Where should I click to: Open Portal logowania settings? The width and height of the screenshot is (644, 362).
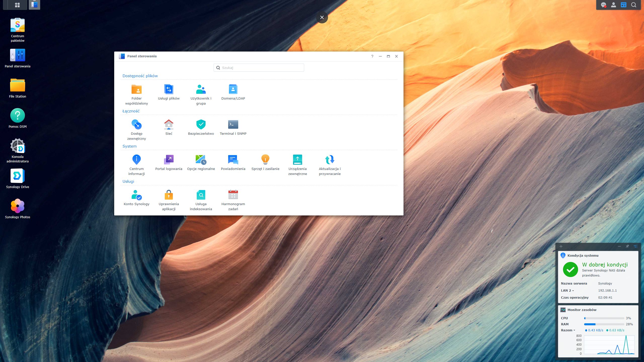169,163
